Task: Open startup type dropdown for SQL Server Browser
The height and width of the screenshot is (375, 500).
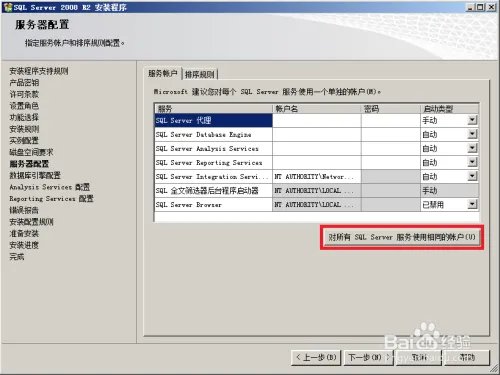Action: (x=472, y=204)
